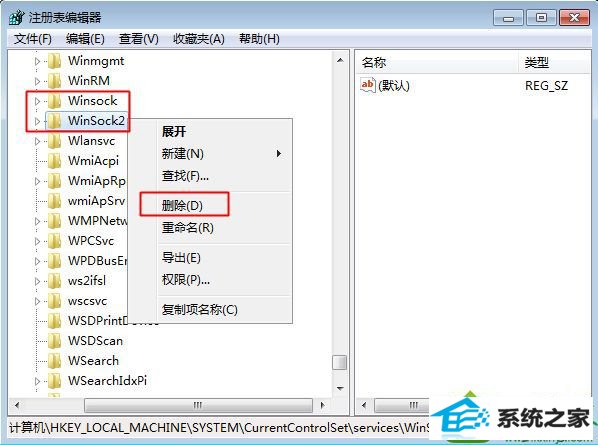598x445 pixels.
Task: Click the WSearchIdxPi folder icon
Action: (54, 381)
